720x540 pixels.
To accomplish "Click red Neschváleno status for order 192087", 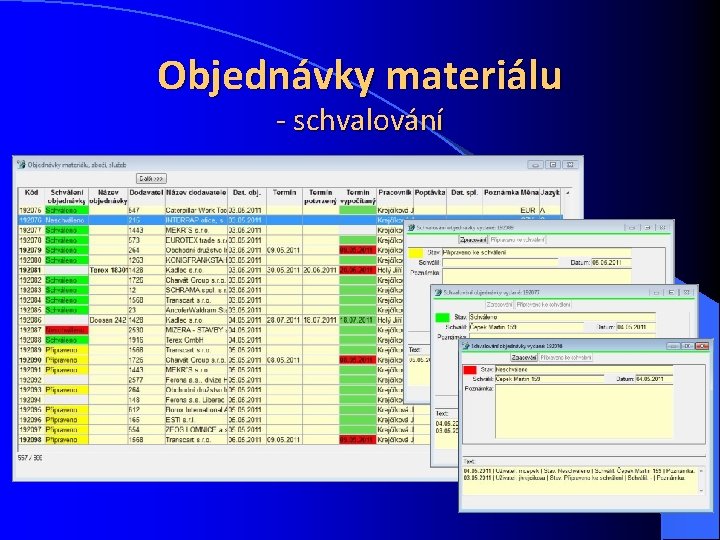I will tap(67, 330).
